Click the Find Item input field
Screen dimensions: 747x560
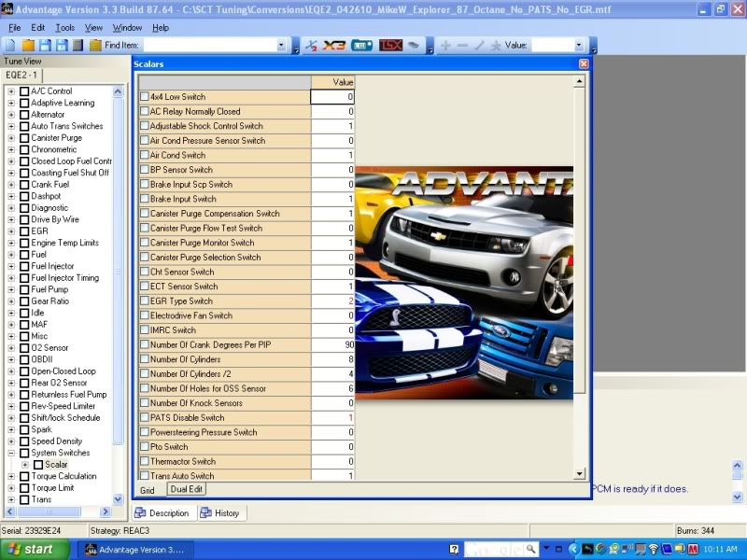tap(210, 45)
